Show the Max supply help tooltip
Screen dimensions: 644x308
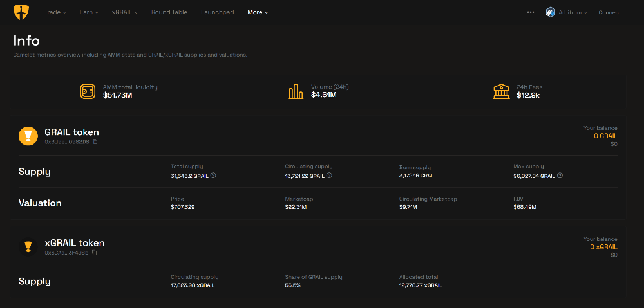pos(560,176)
